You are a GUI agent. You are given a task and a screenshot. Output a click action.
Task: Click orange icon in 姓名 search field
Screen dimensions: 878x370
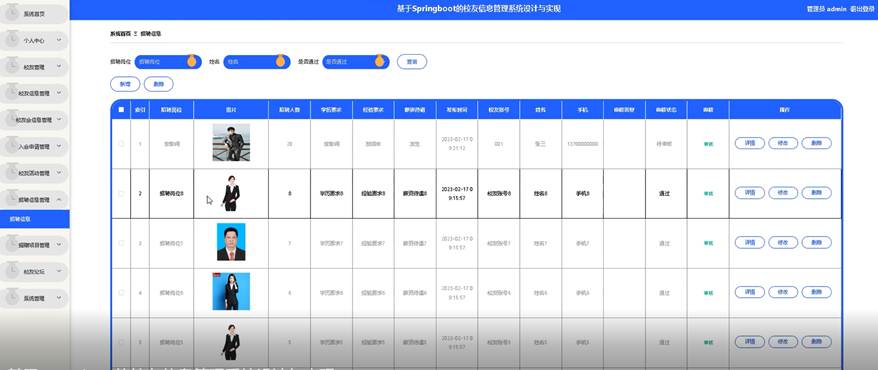click(280, 61)
